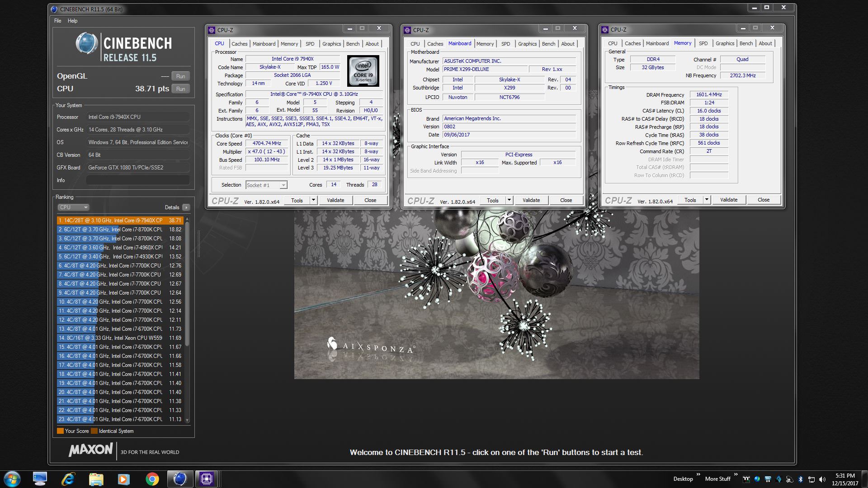
Task: Open Tools dropdown arrow in CPU tab window
Action: [x=313, y=200]
